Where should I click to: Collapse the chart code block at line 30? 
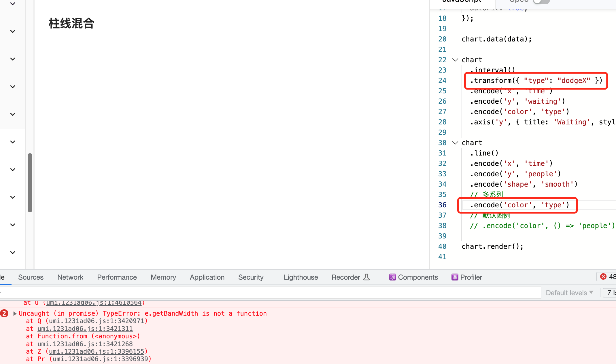[455, 143]
